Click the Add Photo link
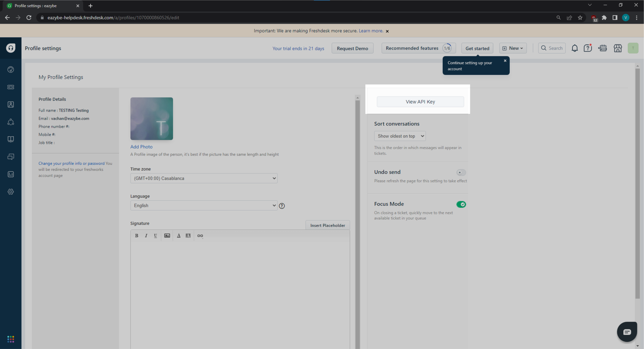The height and width of the screenshot is (349, 644). pos(141,147)
